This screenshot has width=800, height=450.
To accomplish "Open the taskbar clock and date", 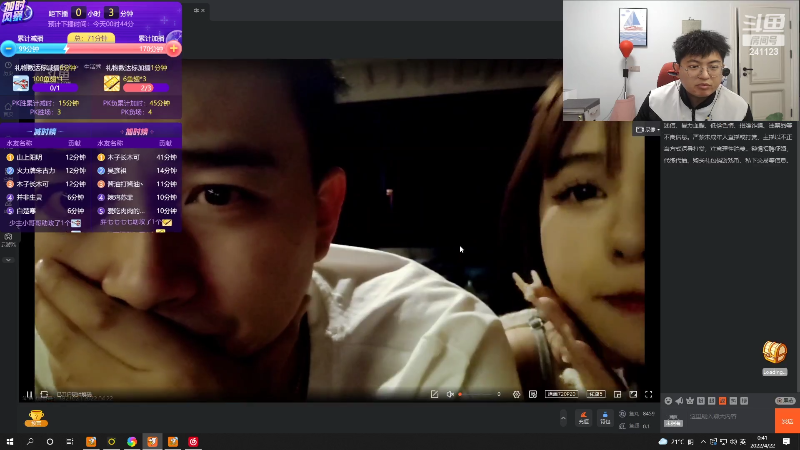I will coord(762,441).
